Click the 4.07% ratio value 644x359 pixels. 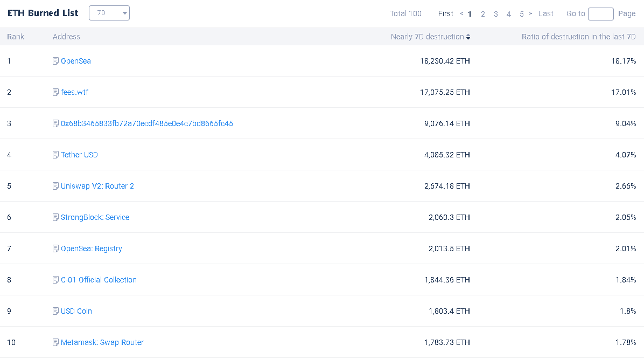click(x=626, y=155)
